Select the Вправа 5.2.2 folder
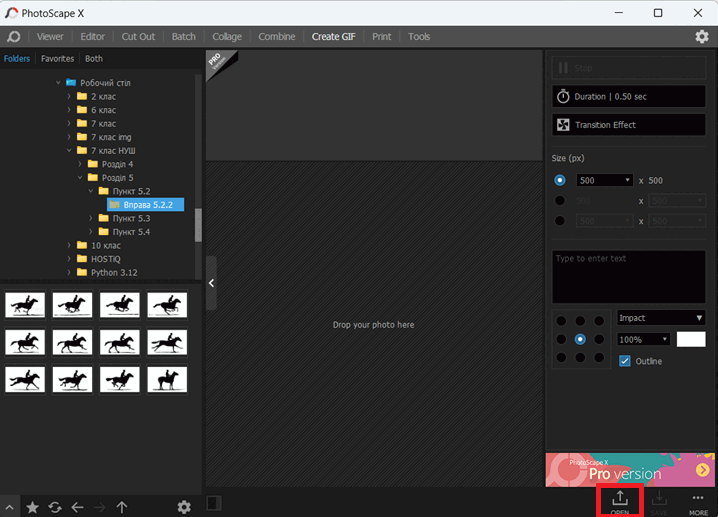 (x=146, y=205)
